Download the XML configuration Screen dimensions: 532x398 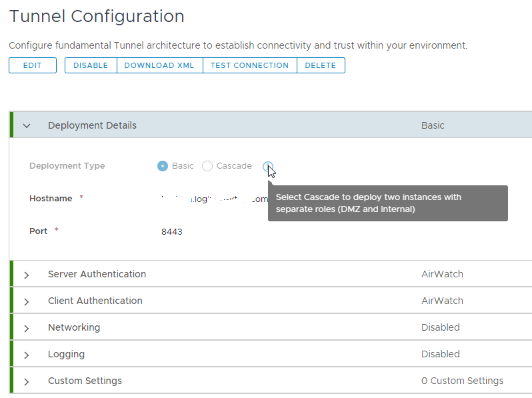point(160,65)
